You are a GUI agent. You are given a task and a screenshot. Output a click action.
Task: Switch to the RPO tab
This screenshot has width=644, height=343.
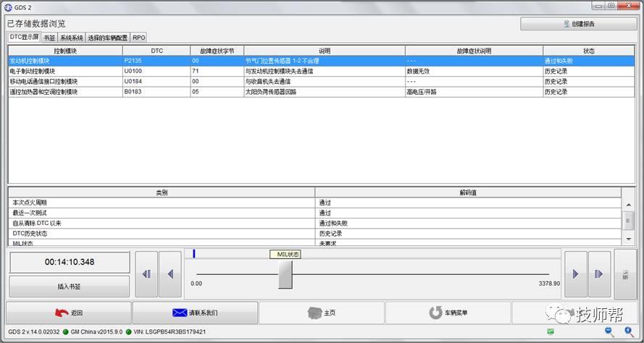click(139, 38)
